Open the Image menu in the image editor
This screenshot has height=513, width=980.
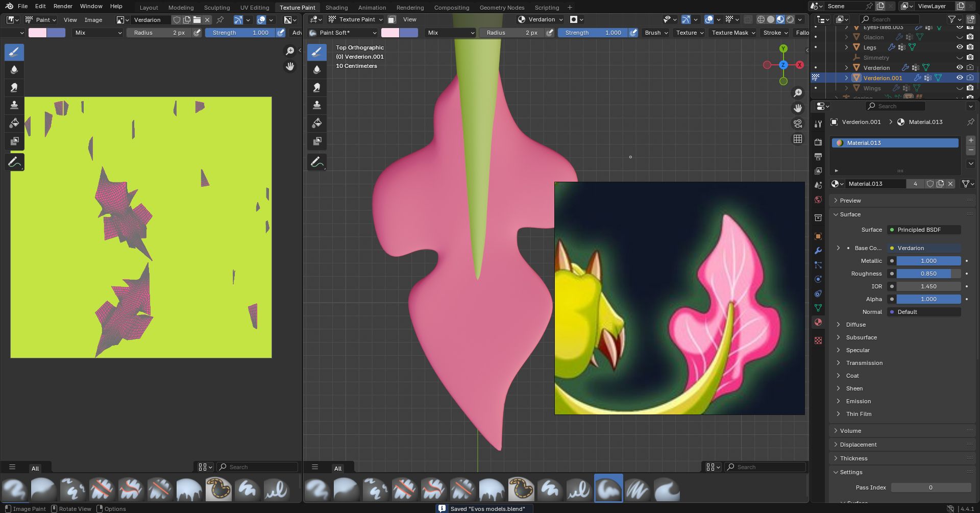tap(93, 20)
